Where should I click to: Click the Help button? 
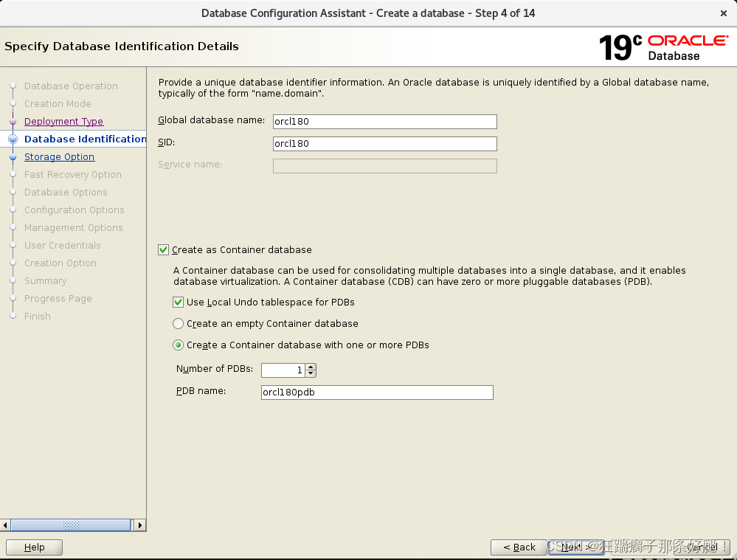coord(35,547)
